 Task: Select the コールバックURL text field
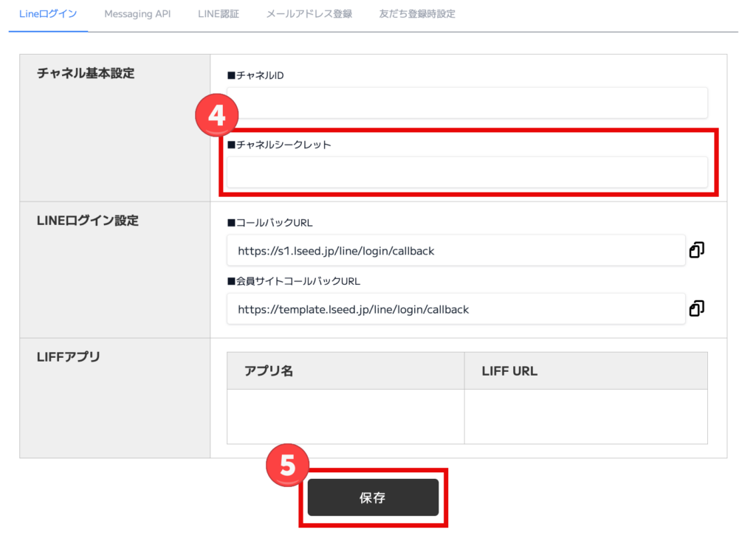[456, 251]
